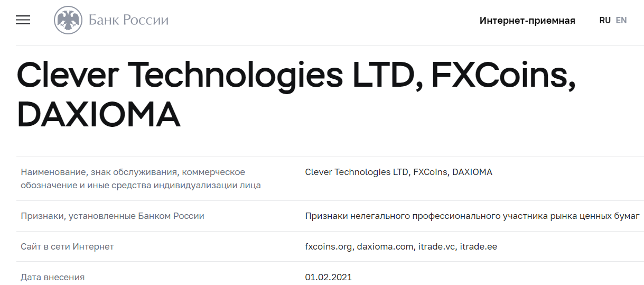Click the 'Признаки нелегального профессионального участника' value
Image resolution: width=644 pixels, height=285 pixels.
click(x=472, y=216)
